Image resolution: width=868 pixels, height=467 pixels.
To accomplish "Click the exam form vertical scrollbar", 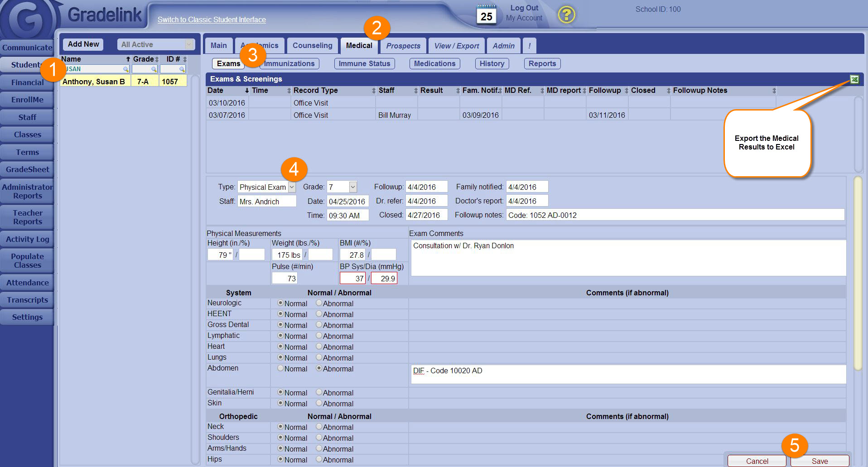I will tap(858, 272).
